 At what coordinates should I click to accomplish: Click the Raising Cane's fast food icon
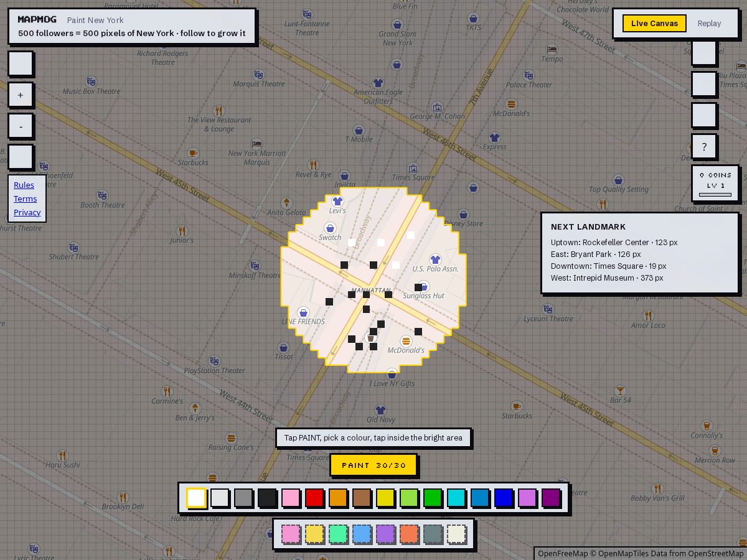(231, 438)
